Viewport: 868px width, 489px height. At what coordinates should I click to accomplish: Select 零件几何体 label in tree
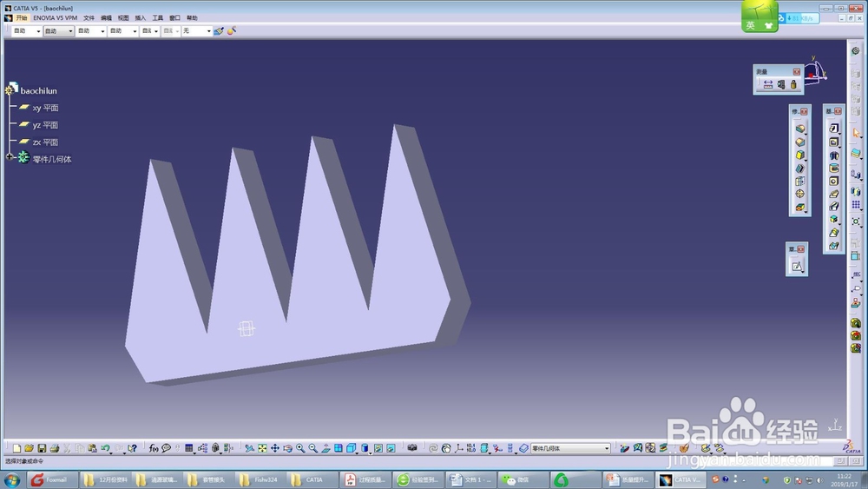51,159
